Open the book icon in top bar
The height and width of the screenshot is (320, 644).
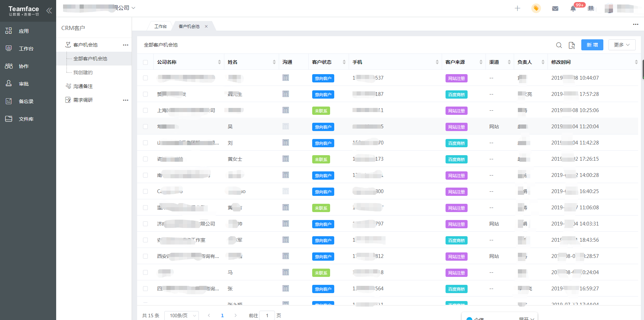coord(591,8)
